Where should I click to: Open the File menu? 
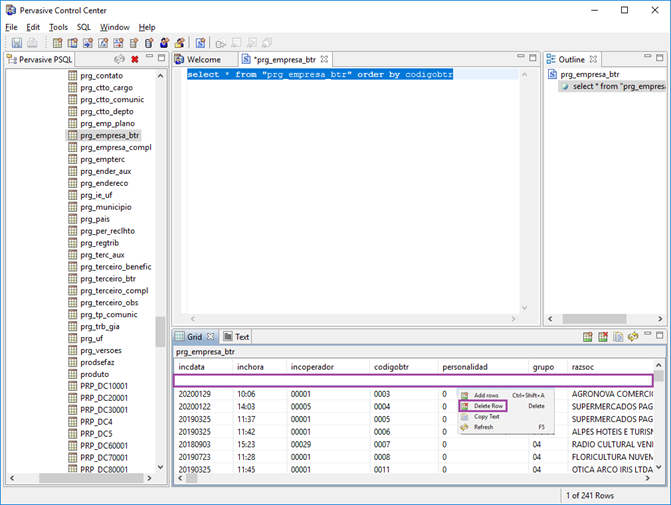pos(12,27)
